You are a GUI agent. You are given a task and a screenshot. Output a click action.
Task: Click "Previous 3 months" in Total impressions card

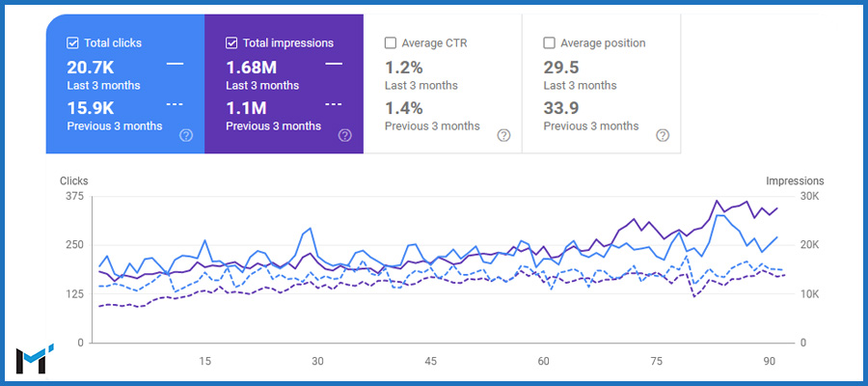tap(274, 125)
